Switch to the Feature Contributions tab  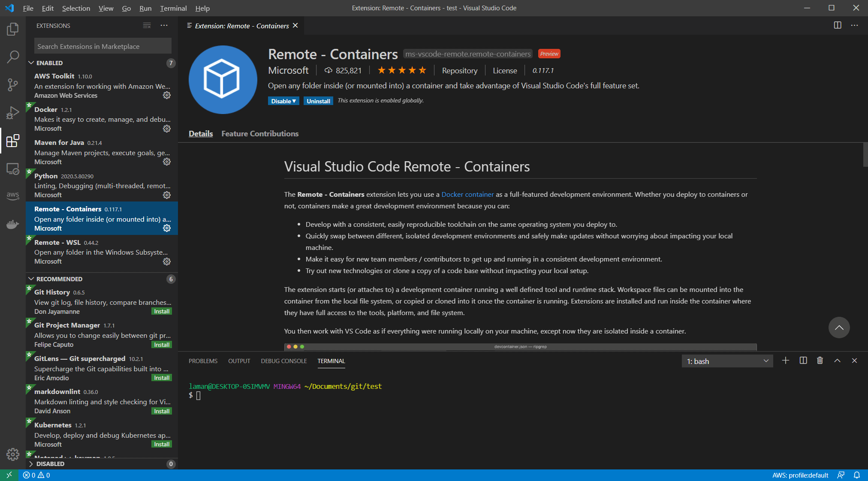[x=260, y=134]
